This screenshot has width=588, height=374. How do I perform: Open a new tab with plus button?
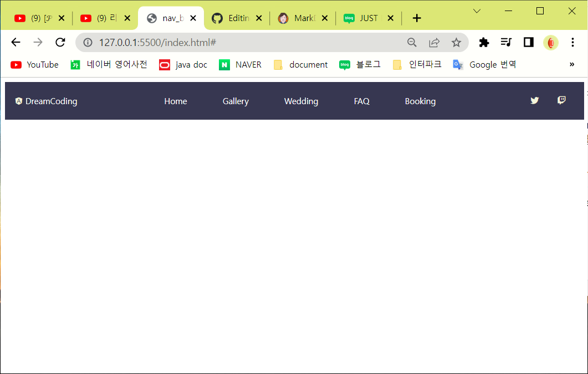tap(417, 18)
